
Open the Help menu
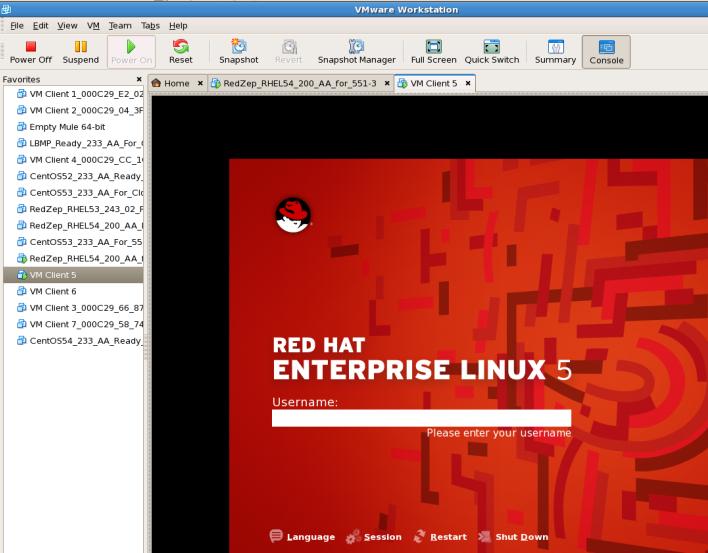pyautogui.click(x=178, y=26)
